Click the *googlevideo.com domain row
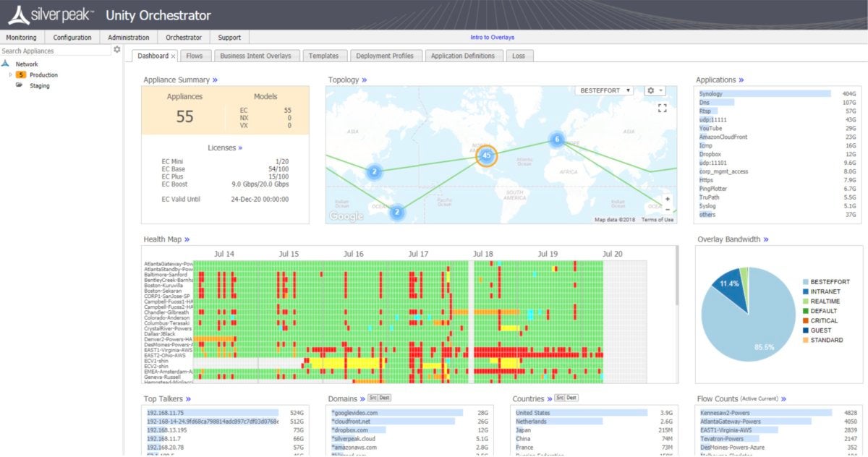 [x=409, y=413]
